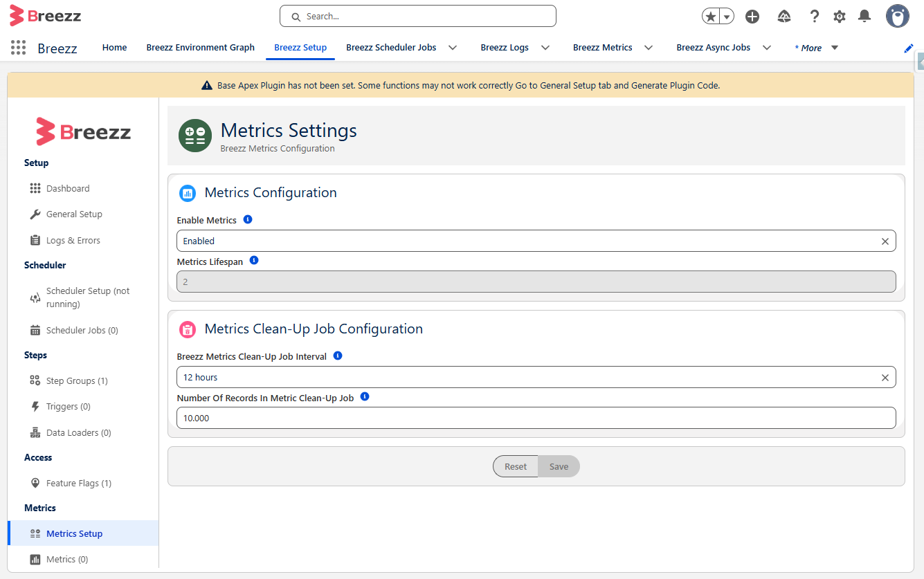Click the global Search box
The image size is (924, 579).
(418, 16)
